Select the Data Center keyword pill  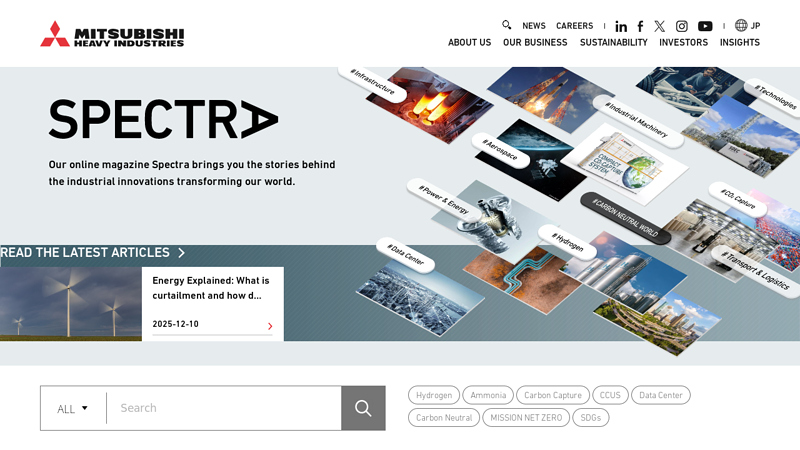click(661, 395)
